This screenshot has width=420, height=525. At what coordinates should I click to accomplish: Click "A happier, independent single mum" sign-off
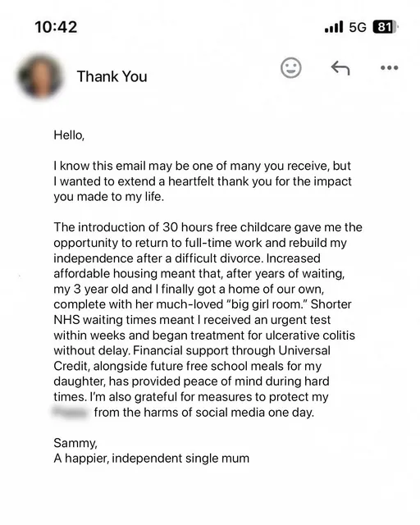pyautogui.click(x=152, y=459)
